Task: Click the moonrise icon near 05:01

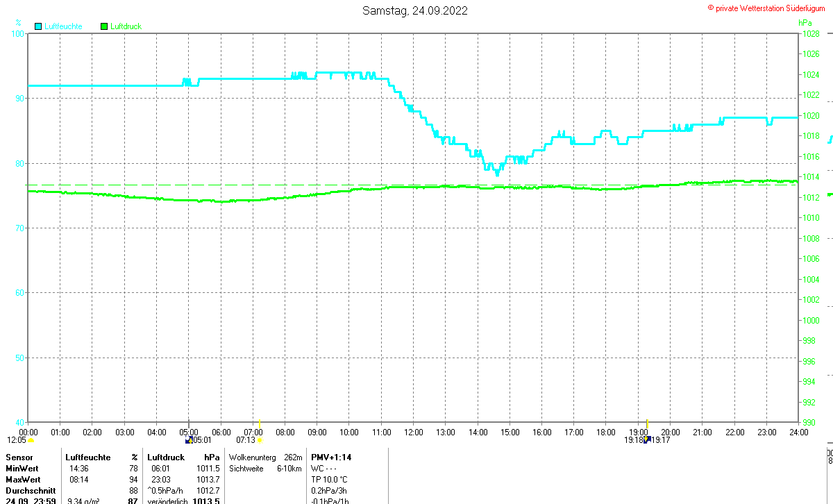Action: coord(188,439)
